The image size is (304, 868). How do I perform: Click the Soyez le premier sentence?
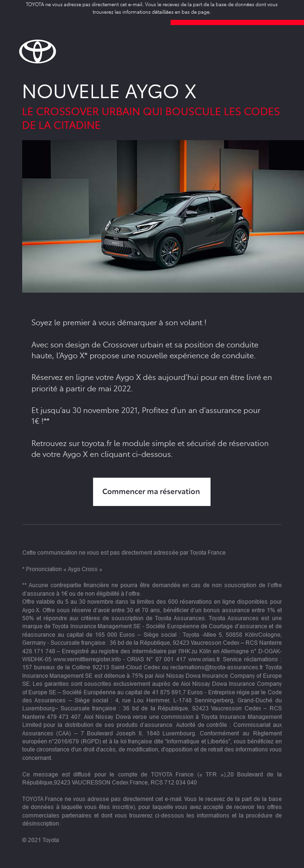click(x=119, y=323)
